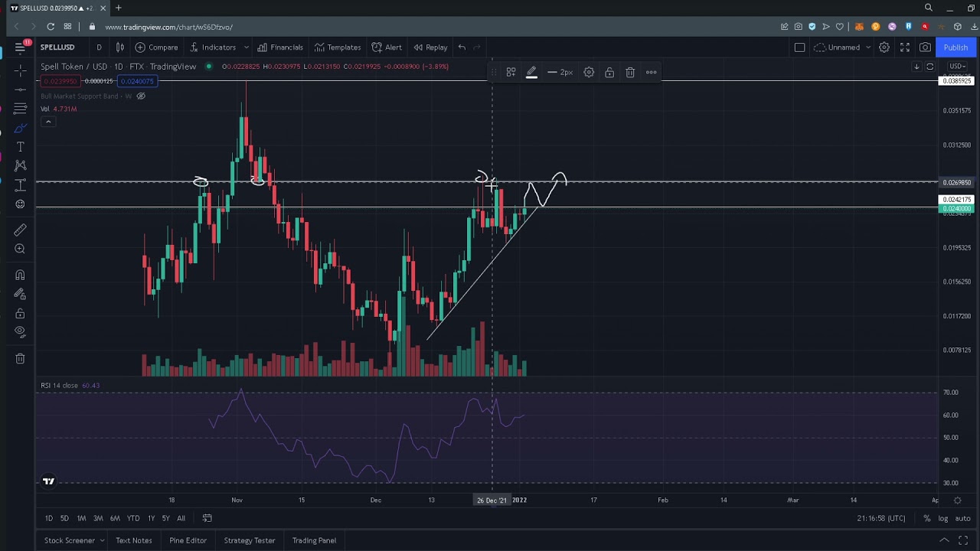Viewport: 980px width, 551px height.
Task: Create an Alert from the toolbar
Action: tap(387, 47)
